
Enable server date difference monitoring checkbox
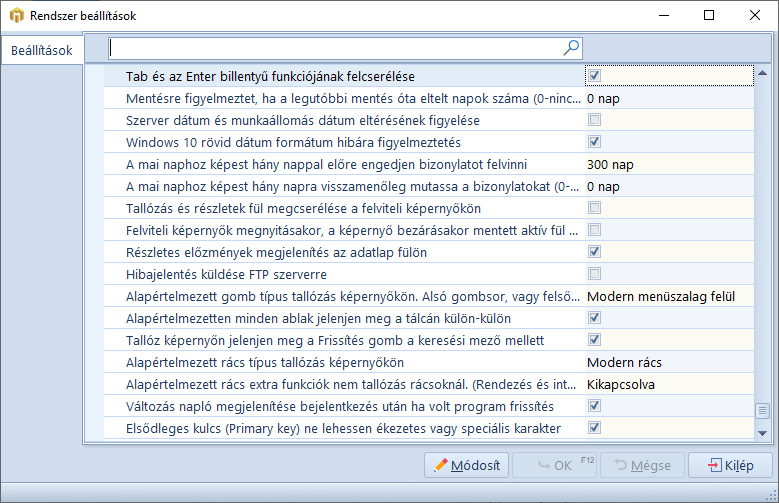(x=594, y=120)
